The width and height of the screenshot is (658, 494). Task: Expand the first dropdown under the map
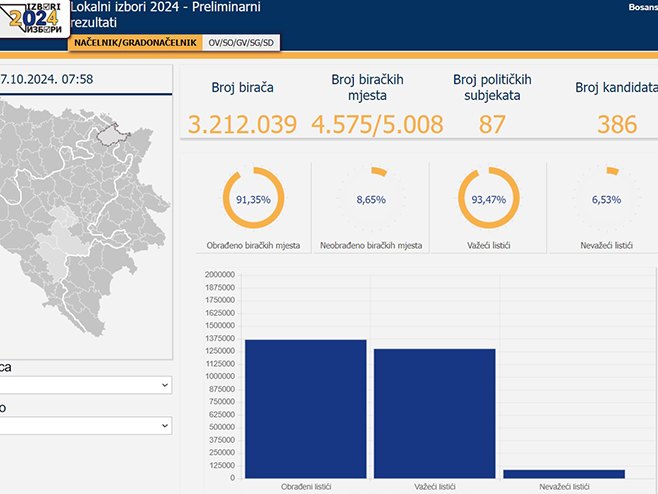(x=85, y=385)
